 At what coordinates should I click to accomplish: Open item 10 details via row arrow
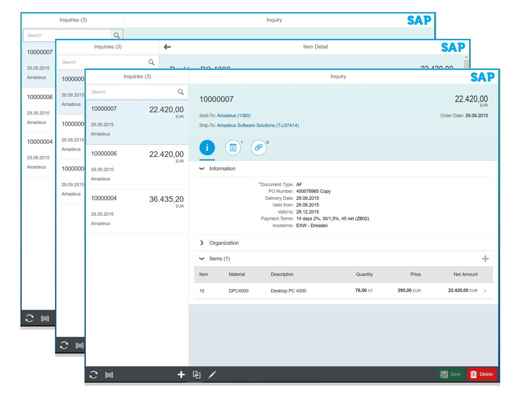tap(485, 291)
